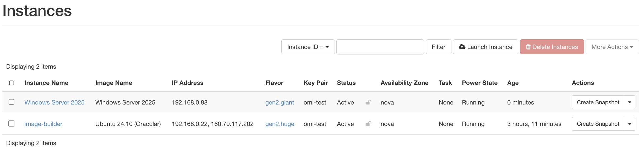Viewport: 644px width, 165px height.
Task: Expand the More Actions dropdown
Action: click(x=612, y=47)
